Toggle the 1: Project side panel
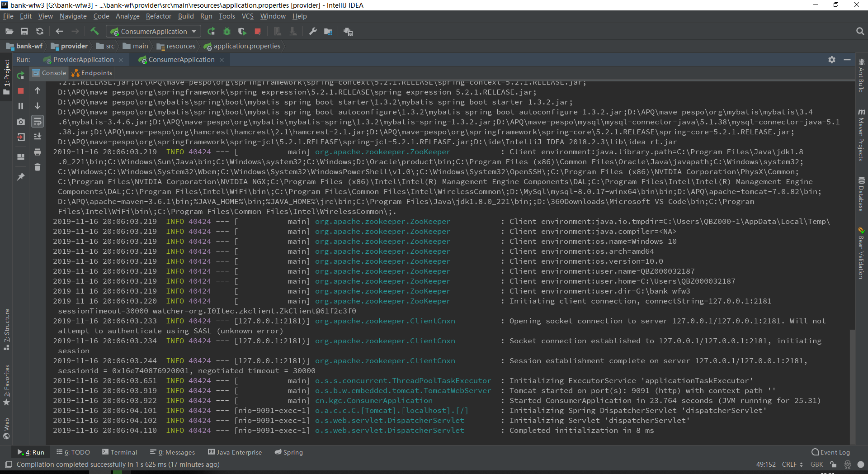The width and height of the screenshot is (868, 474). (x=6, y=77)
